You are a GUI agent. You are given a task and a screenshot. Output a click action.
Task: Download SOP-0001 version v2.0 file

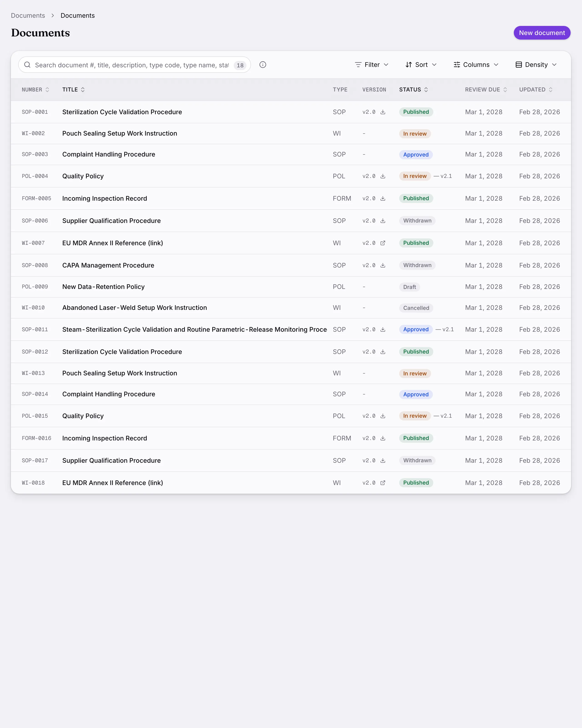pos(383,112)
